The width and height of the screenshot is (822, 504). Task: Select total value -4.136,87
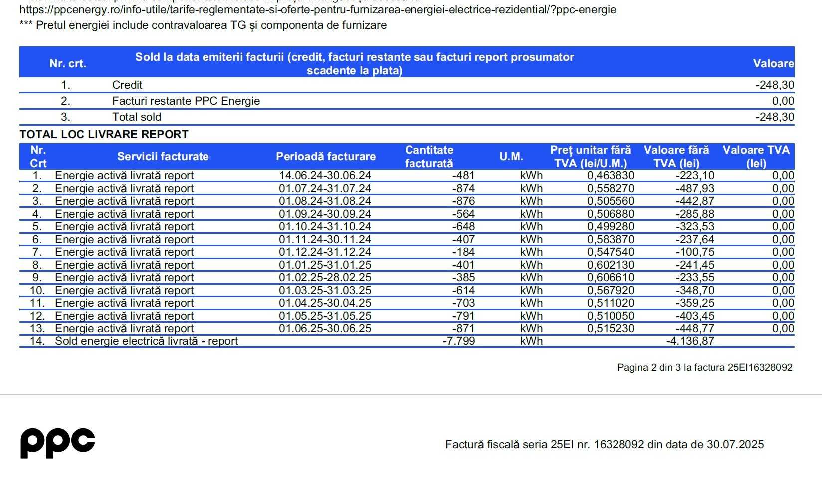(x=690, y=341)
